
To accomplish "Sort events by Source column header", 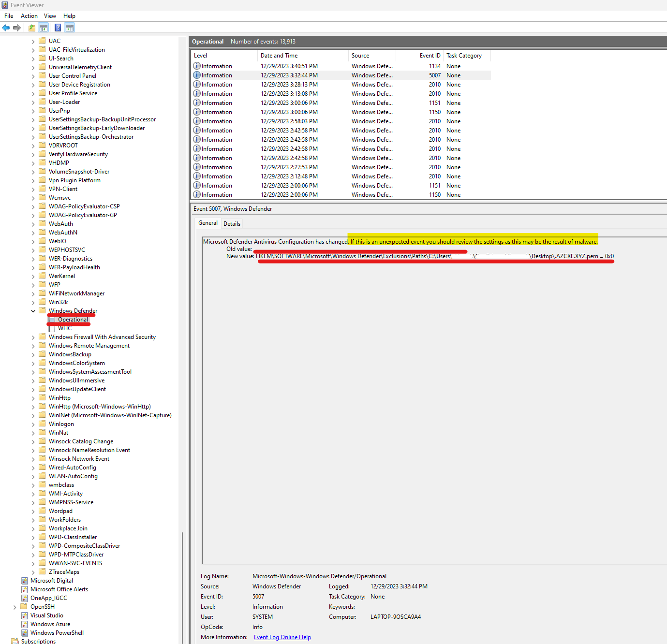I will pyautogui.click(x=373, y=56).
